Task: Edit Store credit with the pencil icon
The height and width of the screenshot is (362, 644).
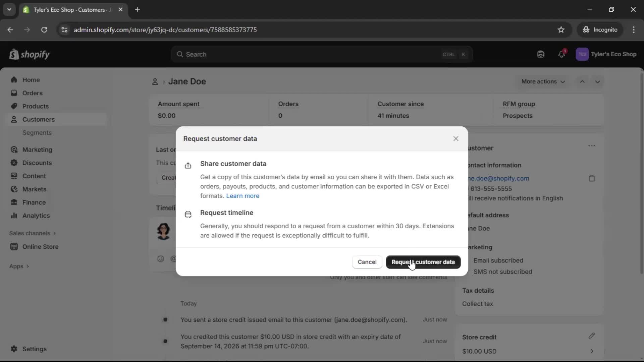Action: pyautogui.click(x=592, y=336)
